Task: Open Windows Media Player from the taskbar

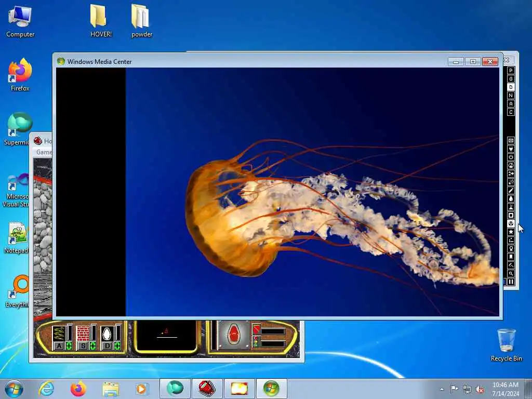Action: coord(142,389)
